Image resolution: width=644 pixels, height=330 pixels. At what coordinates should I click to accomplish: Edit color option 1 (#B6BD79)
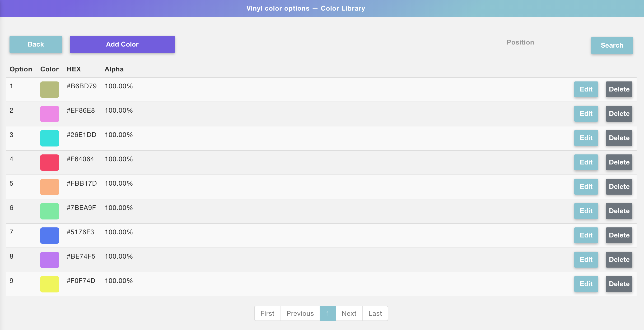coord(586,89)
